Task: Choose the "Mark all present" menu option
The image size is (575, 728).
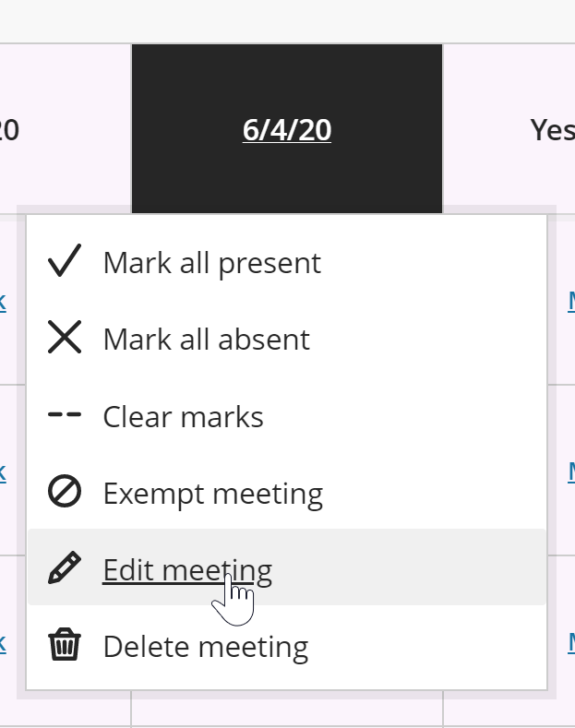Action: [x=211, y=263]
